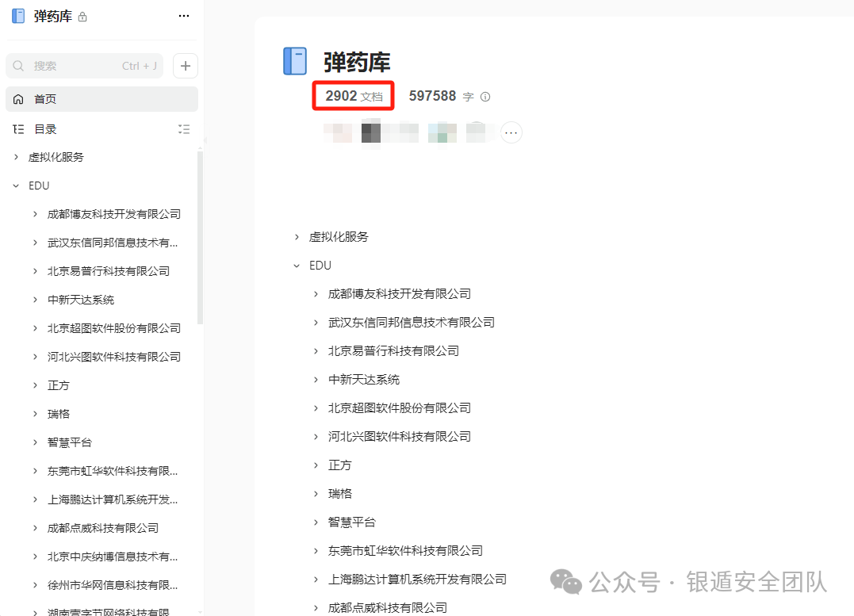Select 北京中庆纳博信息技术有... in sidebar
854x616 pixels.
point(113,557)
